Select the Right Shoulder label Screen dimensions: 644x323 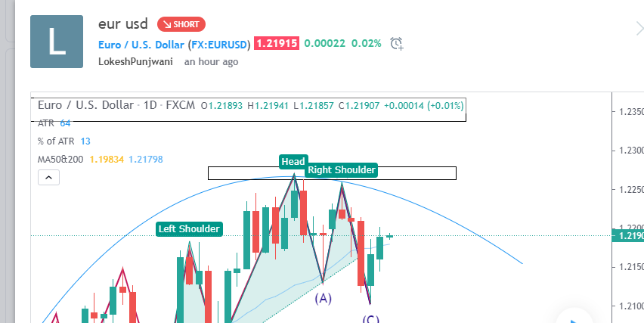pos(341,170)
